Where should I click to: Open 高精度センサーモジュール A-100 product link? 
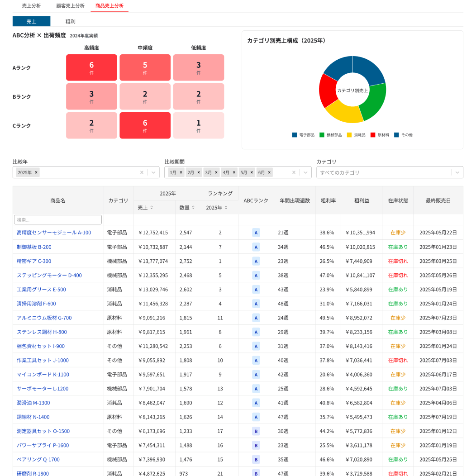(x=54, y=233)
